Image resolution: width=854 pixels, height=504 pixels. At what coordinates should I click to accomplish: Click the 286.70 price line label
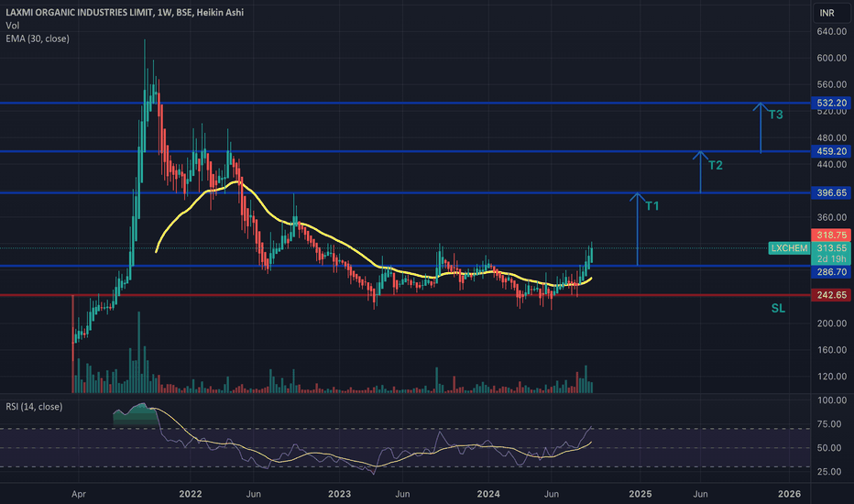(x=831, y=271)
